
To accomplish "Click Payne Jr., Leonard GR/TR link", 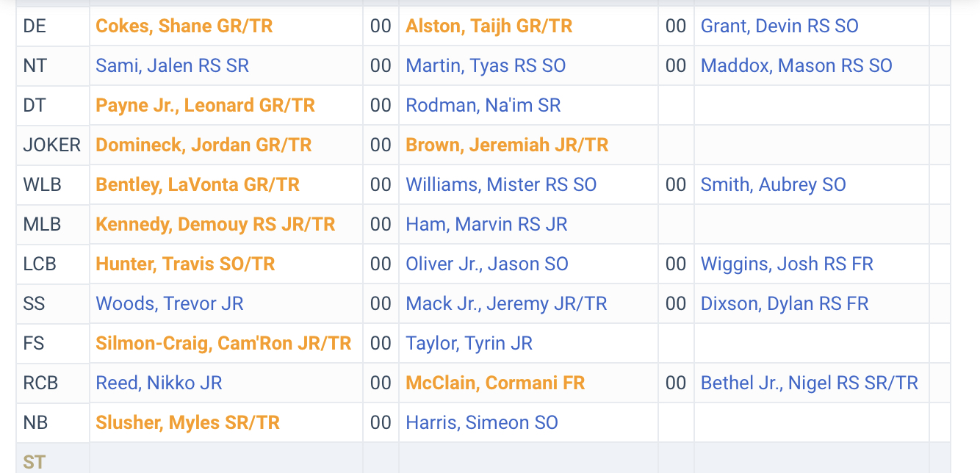I will (x=206, y=105).
